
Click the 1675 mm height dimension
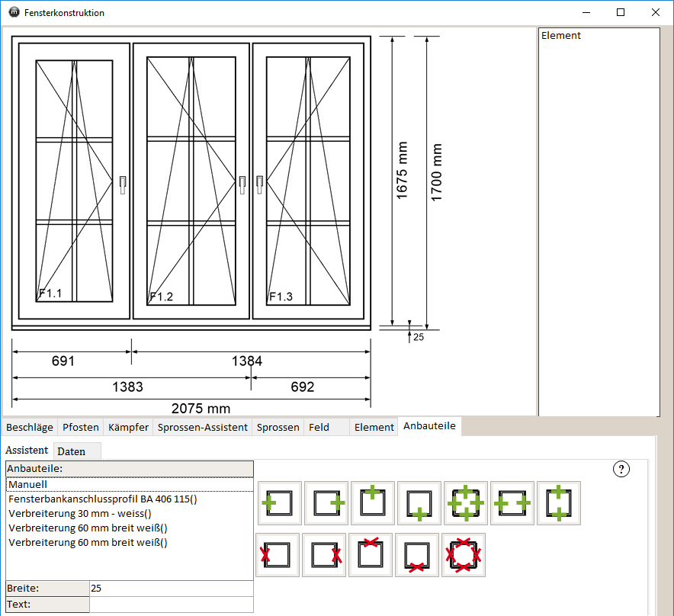[402, 171]
